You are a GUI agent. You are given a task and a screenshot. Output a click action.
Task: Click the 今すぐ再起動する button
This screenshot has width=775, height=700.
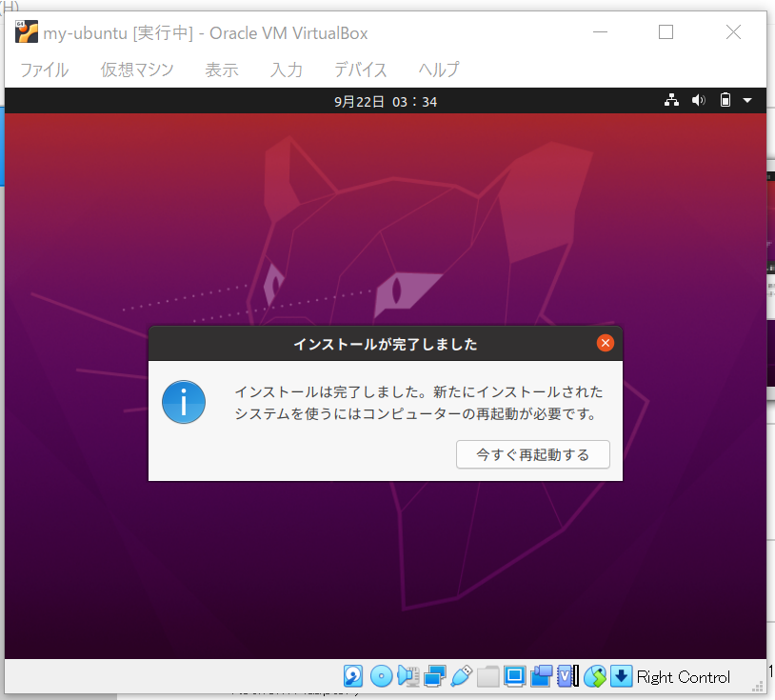point(533,454)
